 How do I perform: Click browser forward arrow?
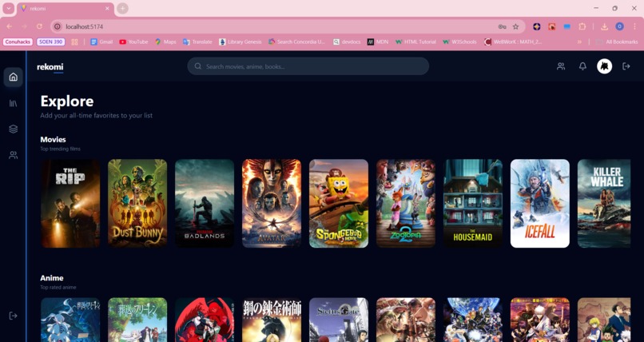(x=24, y=26)
